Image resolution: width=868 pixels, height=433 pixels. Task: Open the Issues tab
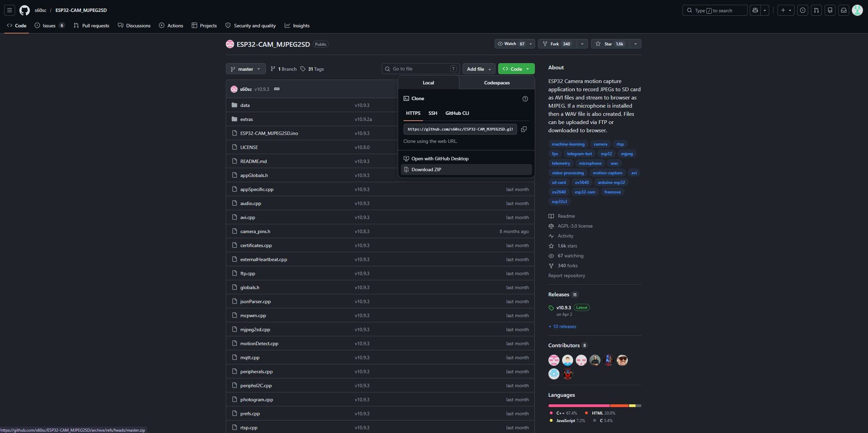50,26
